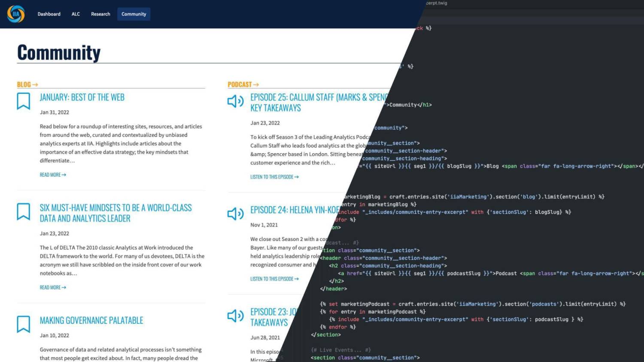
Task: Click the speaker icon for Episode 25
Action: pos(235,101)
